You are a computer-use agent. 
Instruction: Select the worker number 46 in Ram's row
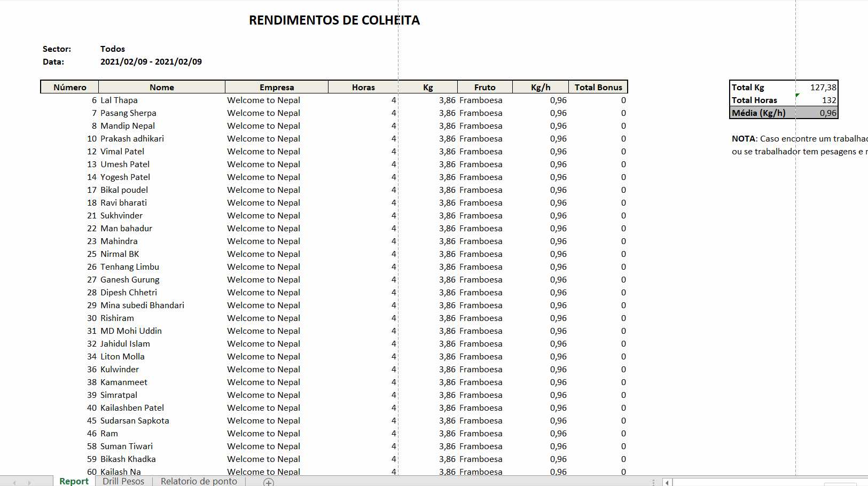click(x=92, y=433)
